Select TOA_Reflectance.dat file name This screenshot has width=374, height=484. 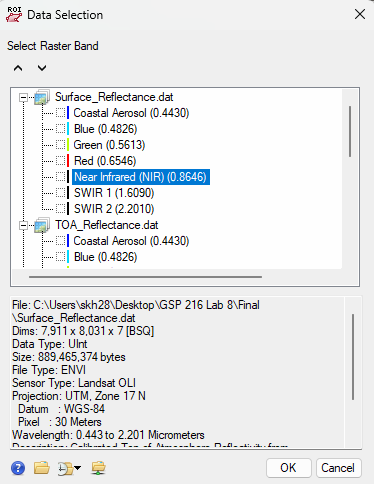click(x=107, y=225)
